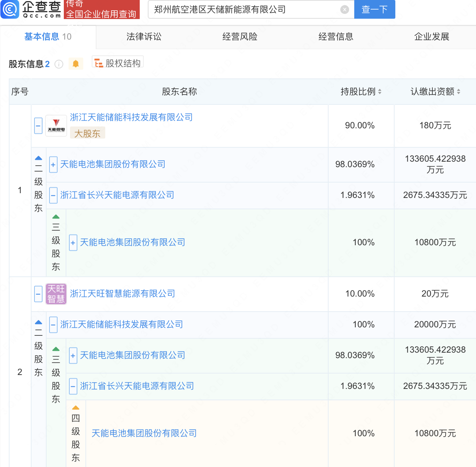
Task: Collapse second-level 浙江天能储能科技 minus in row 2
Action: tap(53, 325)
